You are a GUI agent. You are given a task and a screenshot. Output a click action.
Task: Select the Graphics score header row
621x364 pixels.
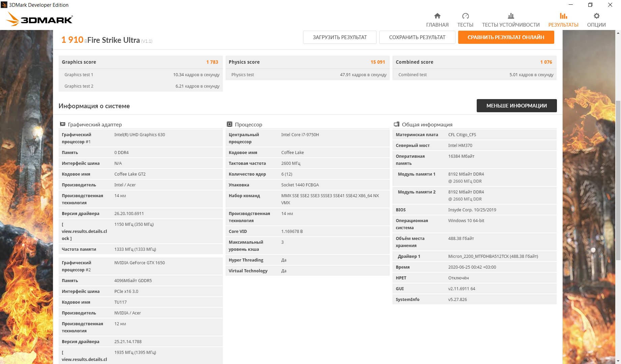(x=140, y=62)
